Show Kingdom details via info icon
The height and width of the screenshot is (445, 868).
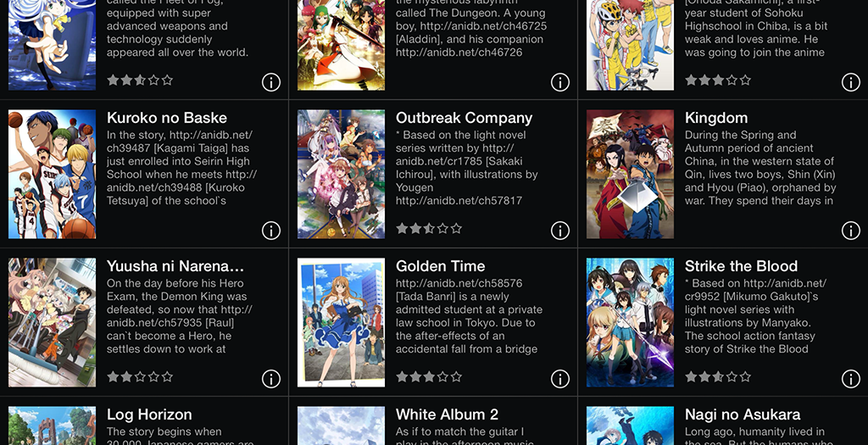click(x=851, y=231)
